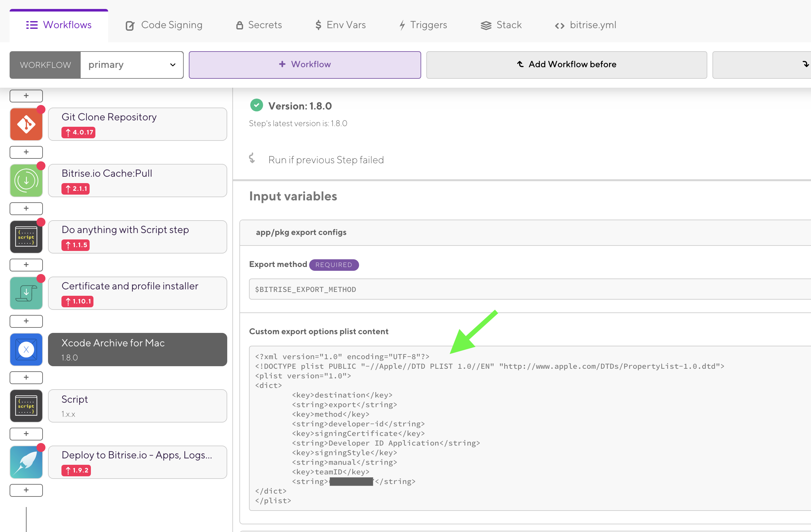The height and width of the screenshot is (532, 811).
Task: Select the 'Do anything with Script step' icon
Action: click(26, 237)
